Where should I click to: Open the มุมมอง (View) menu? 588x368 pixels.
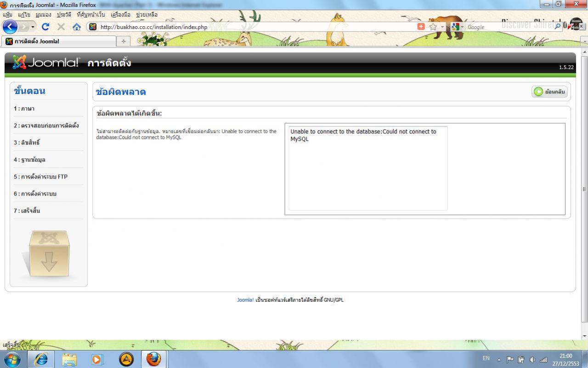click(x=43, y=15)
